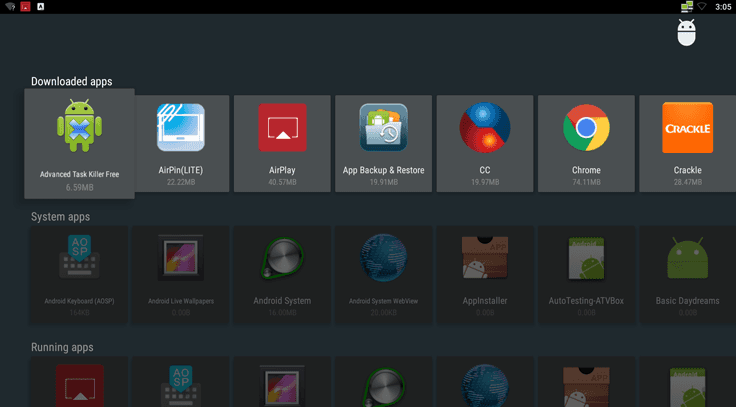Select Android System dial in Running apps row

click(383, 387)
